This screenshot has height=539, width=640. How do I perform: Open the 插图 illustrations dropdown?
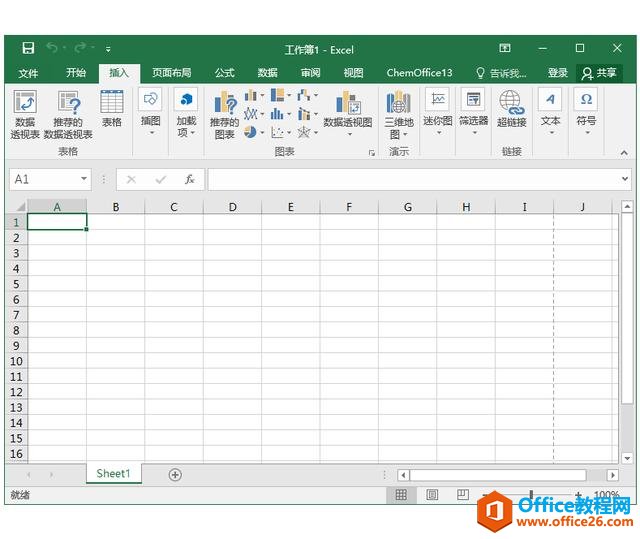point(151,112)
